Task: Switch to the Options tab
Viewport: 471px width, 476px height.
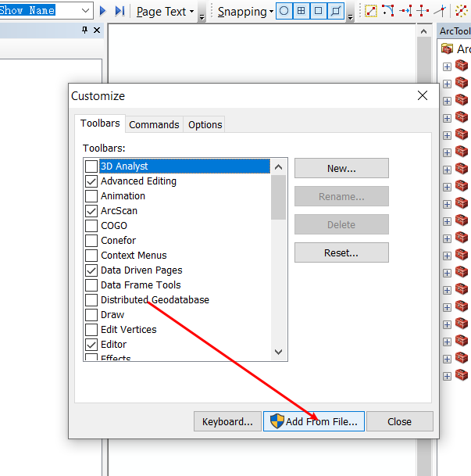Action: click(x=205, y=125)
